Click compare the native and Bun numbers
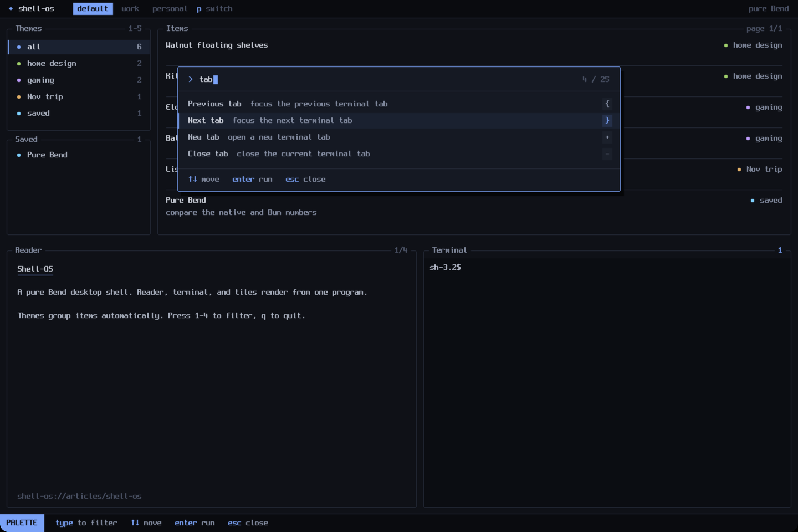 pyautogui.click(x=241, y=212)
